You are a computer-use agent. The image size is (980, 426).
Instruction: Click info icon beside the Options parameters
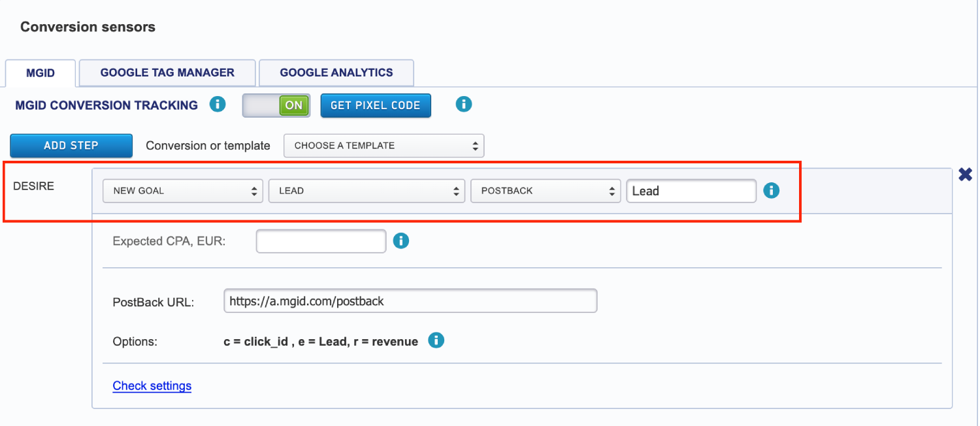click(x=436, y=340)
